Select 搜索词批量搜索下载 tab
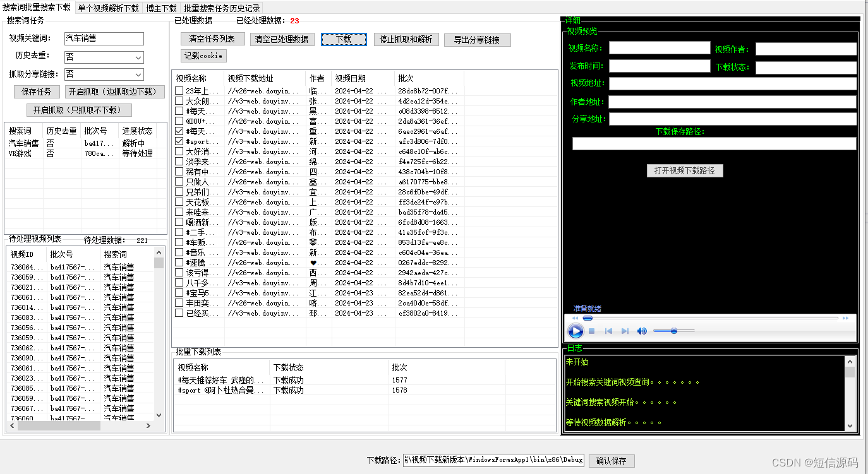The width and height of the screenshot is (868, 474). pos(37,7)
